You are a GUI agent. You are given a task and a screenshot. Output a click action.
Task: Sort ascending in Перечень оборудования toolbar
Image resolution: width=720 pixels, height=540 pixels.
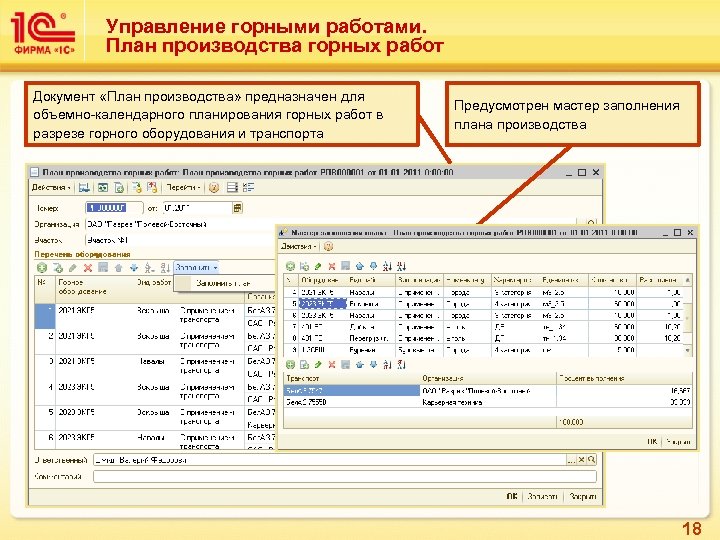[149, 267]
